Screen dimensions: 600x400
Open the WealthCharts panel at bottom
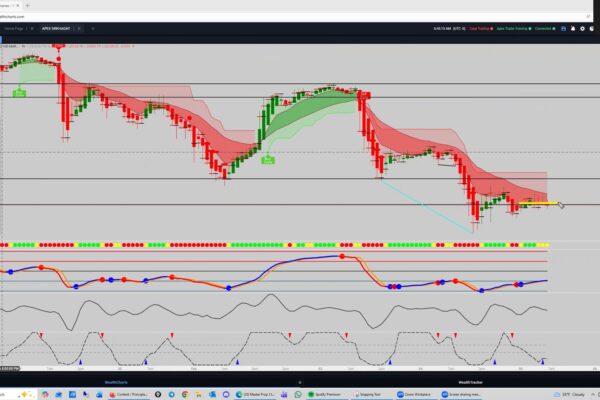click(x=119, y=381)
